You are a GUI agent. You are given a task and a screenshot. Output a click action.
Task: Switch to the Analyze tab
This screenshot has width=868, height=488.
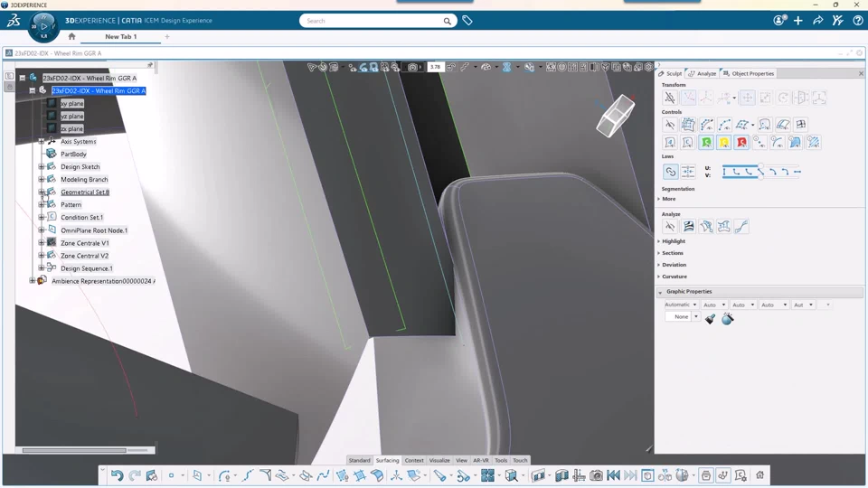(x=703, y=73)
